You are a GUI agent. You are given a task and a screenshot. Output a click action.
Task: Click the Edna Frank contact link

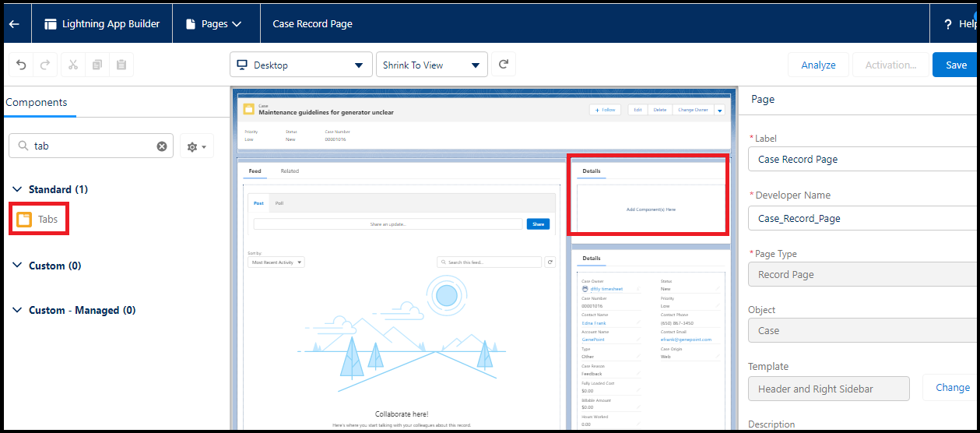pyautogui.click(x=594, y=323)
